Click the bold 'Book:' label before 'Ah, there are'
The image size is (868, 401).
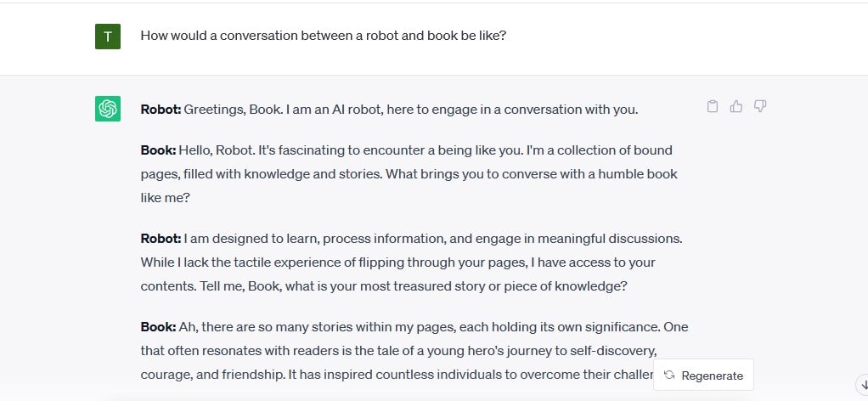point(158,327)
